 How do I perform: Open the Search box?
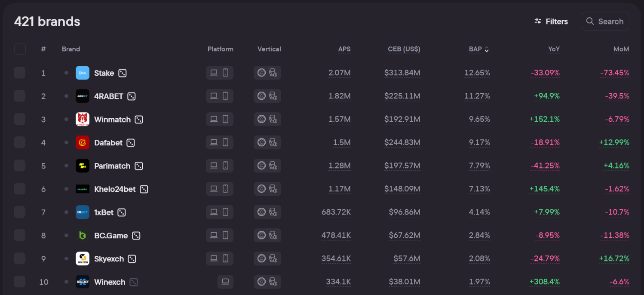point(605,21)
